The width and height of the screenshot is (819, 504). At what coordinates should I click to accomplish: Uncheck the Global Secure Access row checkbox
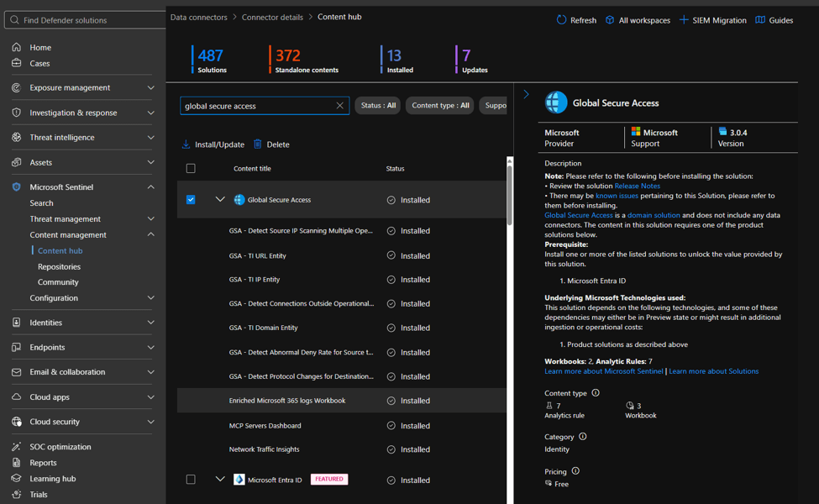(191, 200)
